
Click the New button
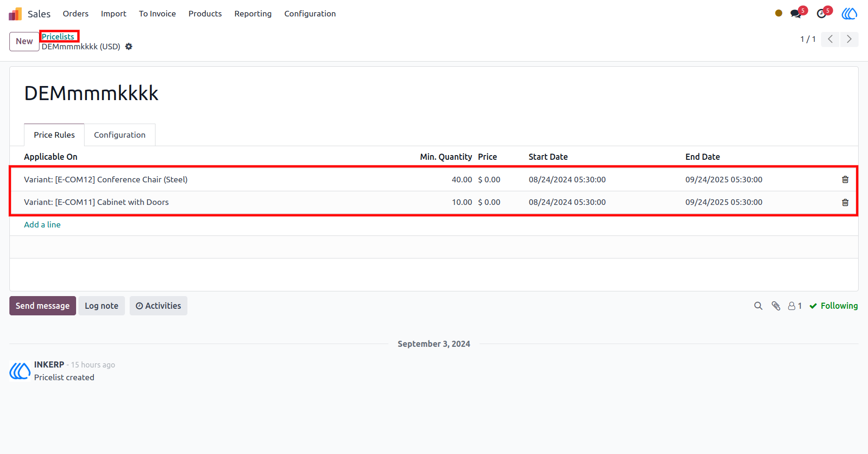[24, 41]
